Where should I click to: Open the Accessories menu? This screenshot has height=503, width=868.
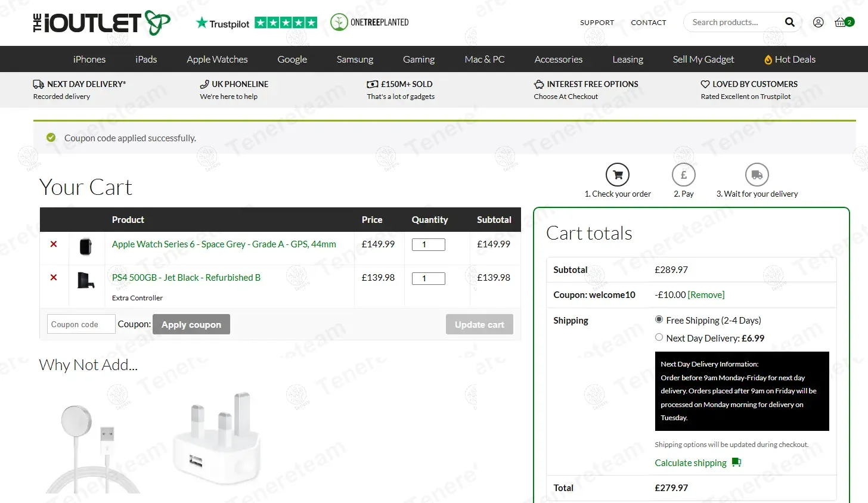coord(558,59)
